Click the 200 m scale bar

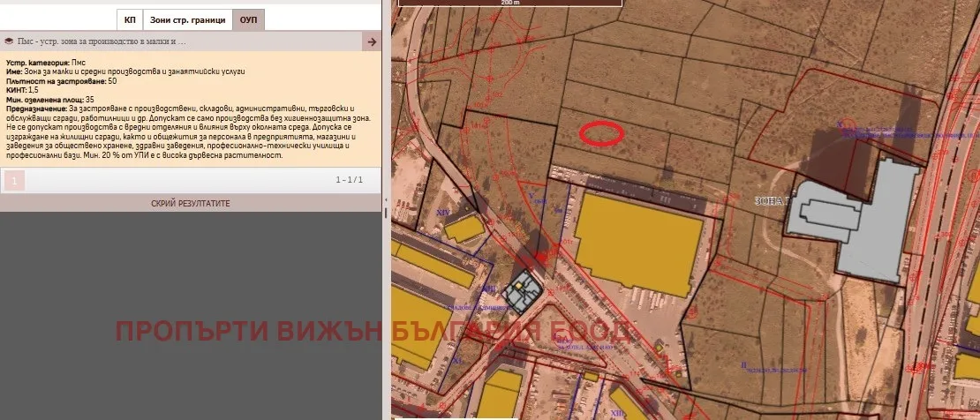tap(509, 4)
